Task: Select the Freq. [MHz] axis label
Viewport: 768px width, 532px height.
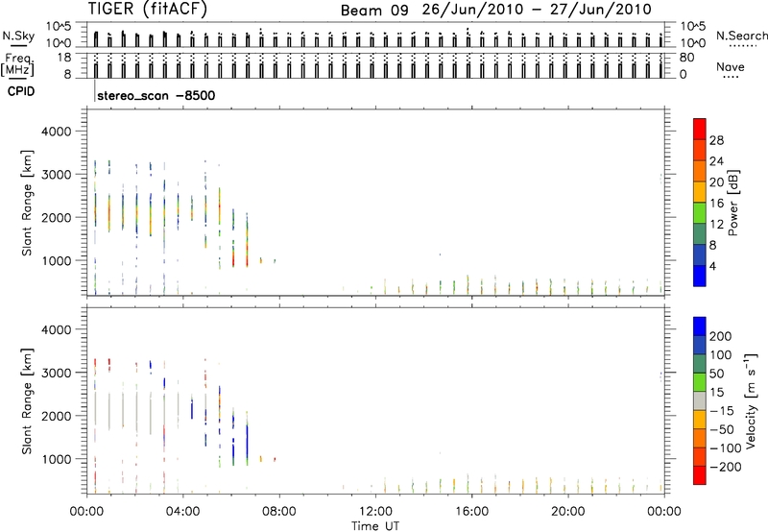Action: pos(18,64)
